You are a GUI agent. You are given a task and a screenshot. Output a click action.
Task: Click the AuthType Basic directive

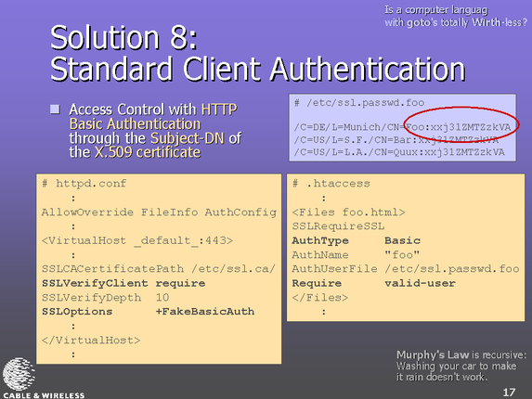[x=357, y=240]
